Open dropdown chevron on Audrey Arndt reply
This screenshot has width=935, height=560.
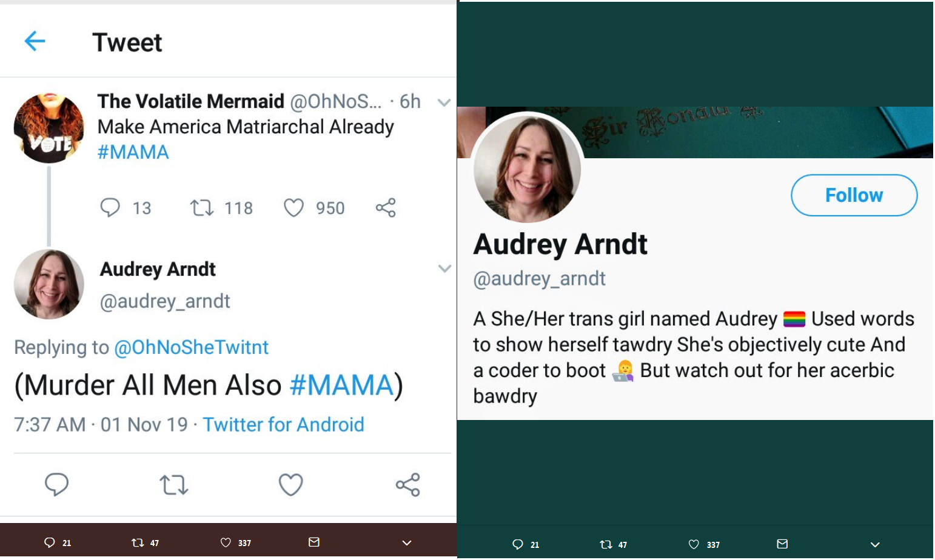click(x=444, y=268)
